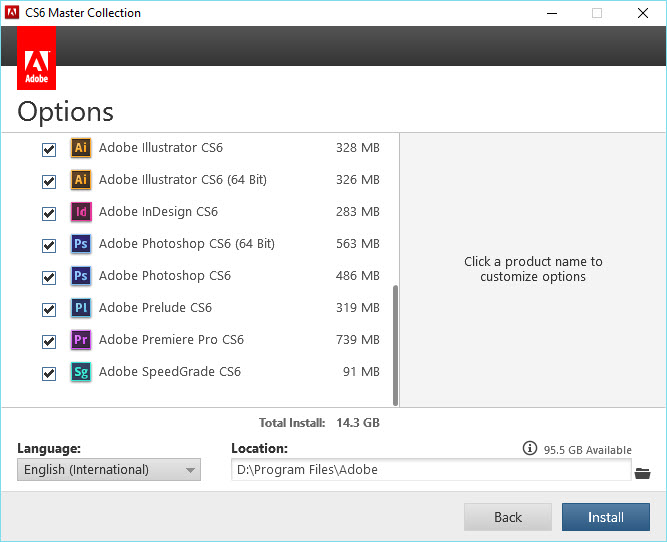Click the red Adobe logo
Viewport: 667px width, 542px height.
[37, 58]
